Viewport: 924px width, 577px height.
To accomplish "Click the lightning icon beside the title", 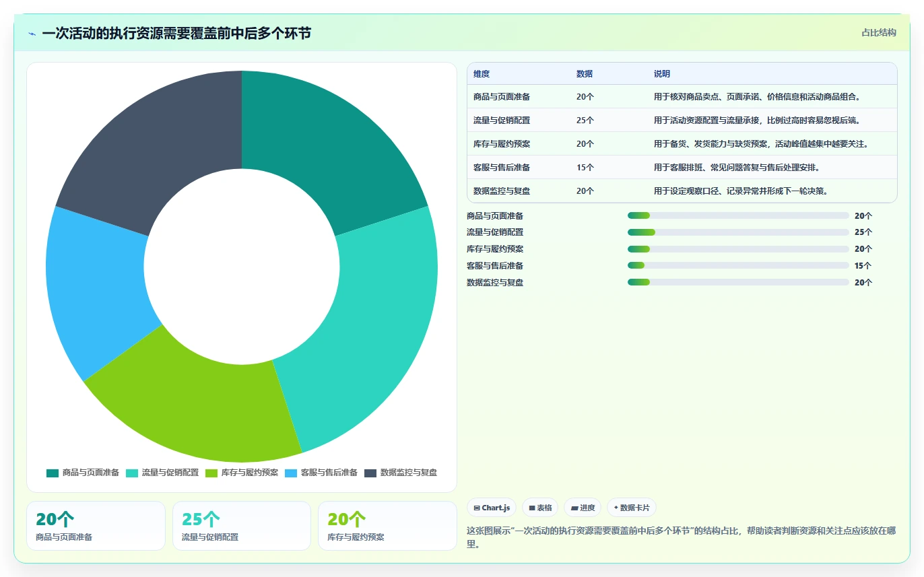I will click(32, 34).
